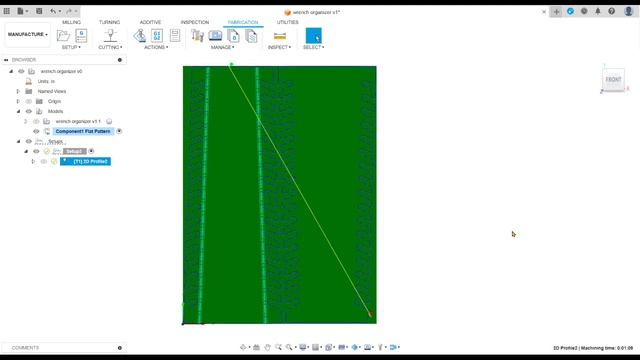640x360 pixels.
Task: Open the Post Library icon
Action: (233, 36)
